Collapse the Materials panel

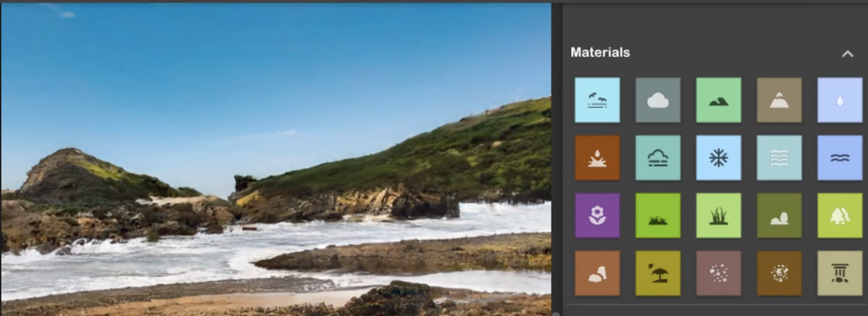tap(847, 54)
